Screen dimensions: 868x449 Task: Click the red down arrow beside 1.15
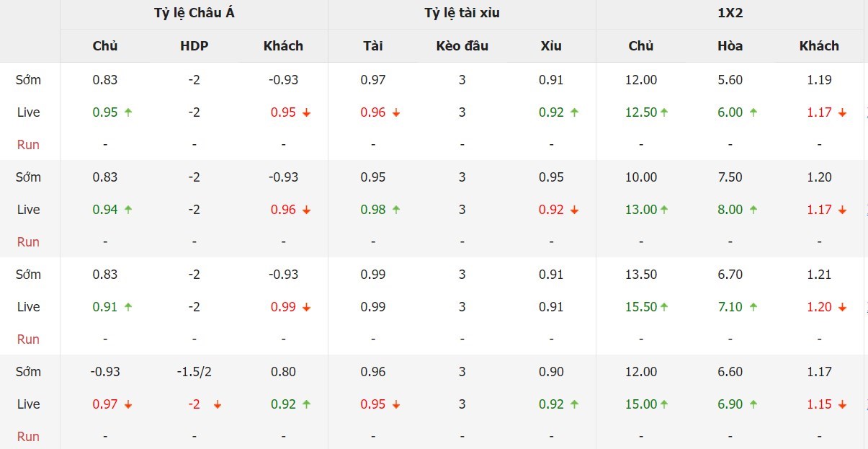843,404
